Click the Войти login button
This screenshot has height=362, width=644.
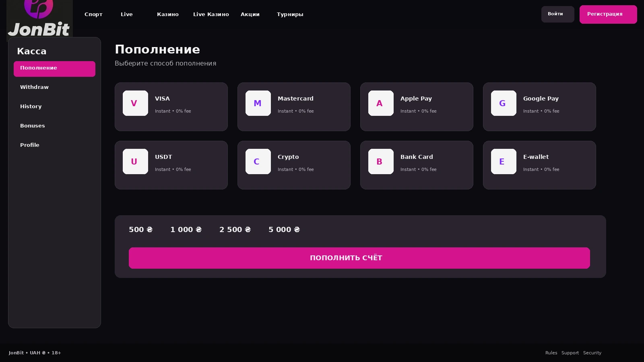pyautogui.click(x=557, y=14)
